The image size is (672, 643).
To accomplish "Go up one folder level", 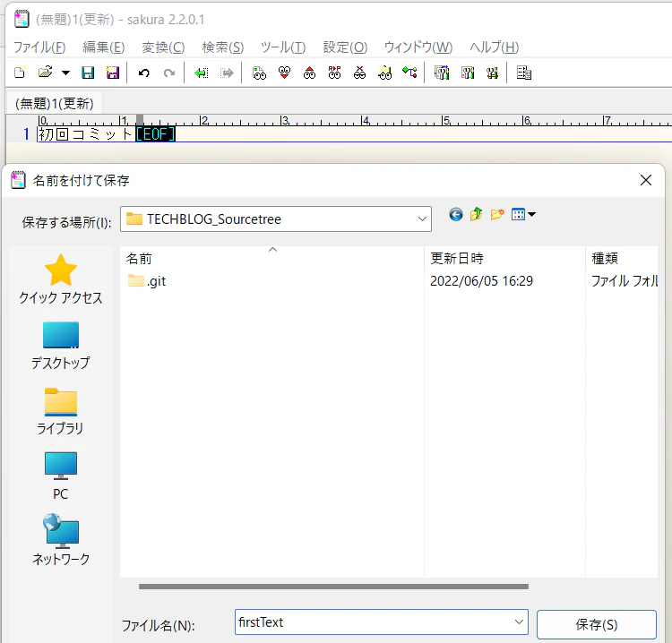I will click(476, 214).
